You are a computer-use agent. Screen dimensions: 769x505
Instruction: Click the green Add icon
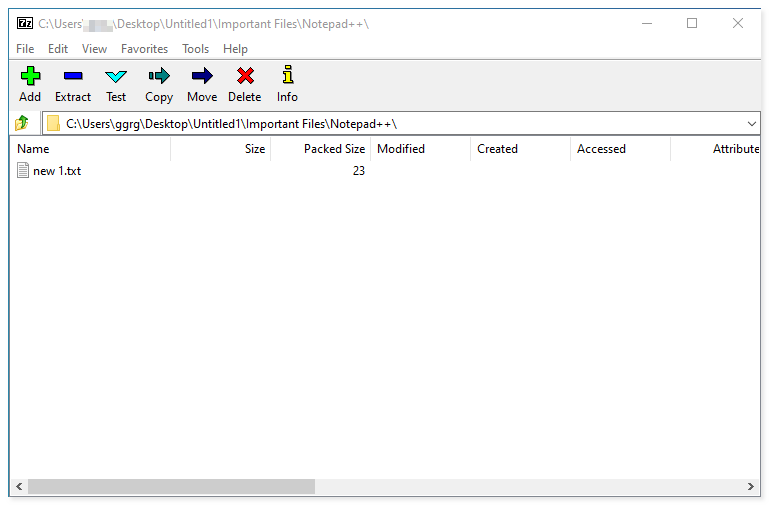point(30,76)
